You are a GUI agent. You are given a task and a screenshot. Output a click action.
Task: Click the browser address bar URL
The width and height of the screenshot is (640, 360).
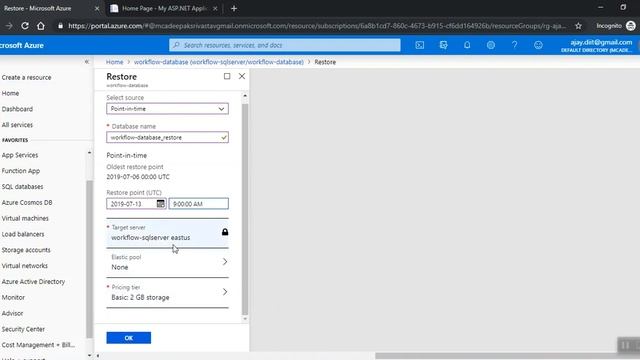(317, 26)
